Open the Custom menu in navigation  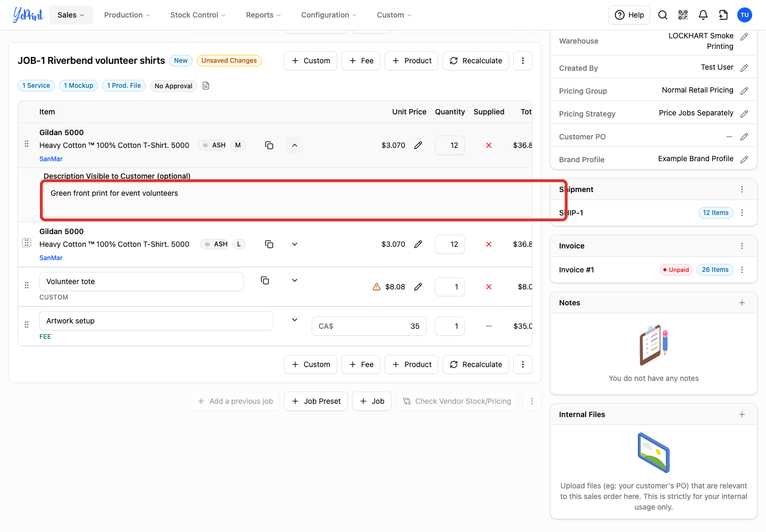(394, 15)
